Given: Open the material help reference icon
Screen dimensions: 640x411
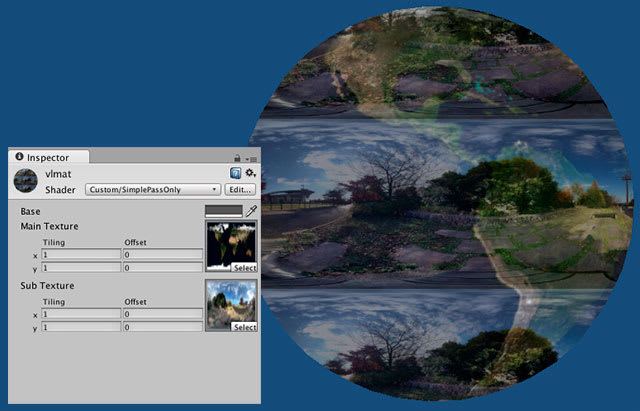Looking at the screenshot, I should point(233,173).
